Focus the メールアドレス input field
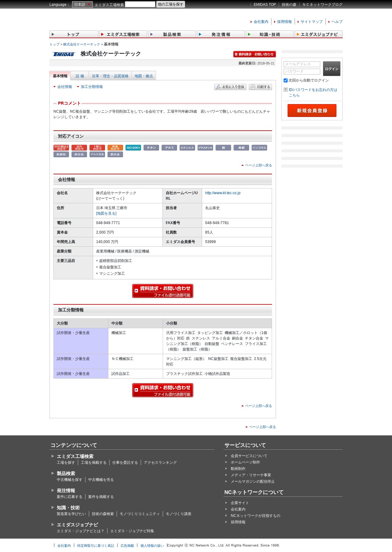 pos(302,64)
